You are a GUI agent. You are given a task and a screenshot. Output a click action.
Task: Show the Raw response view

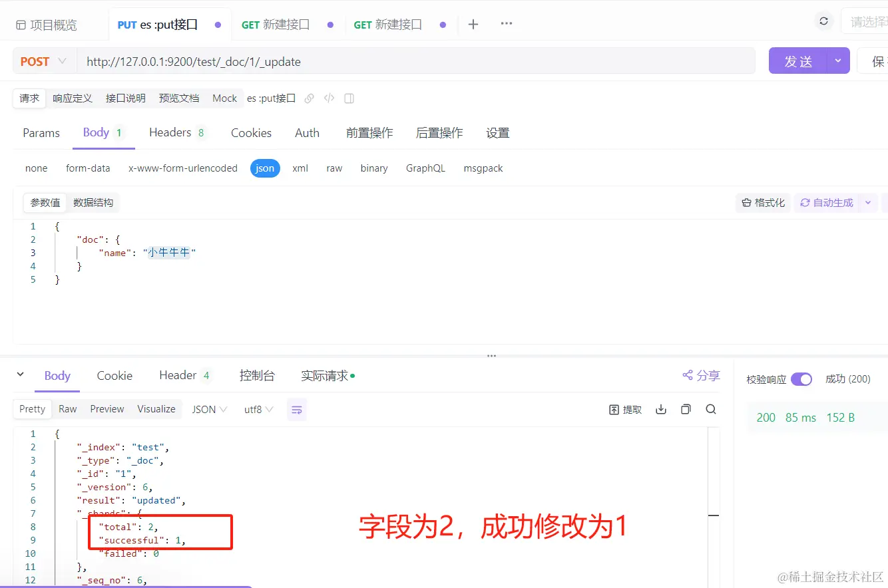coord(68,409)
